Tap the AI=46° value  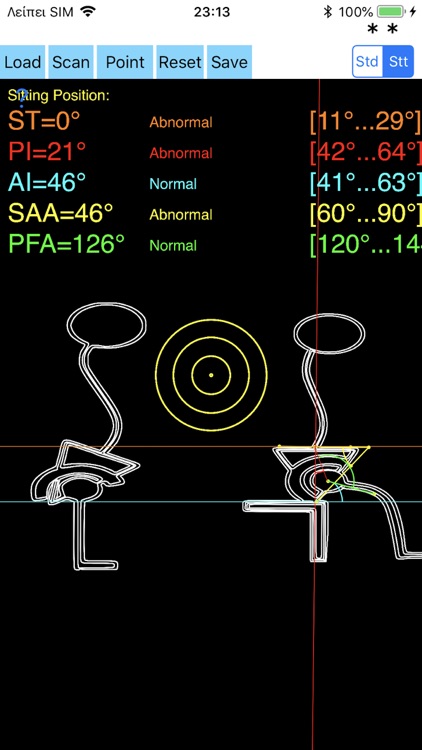(47, 182)
